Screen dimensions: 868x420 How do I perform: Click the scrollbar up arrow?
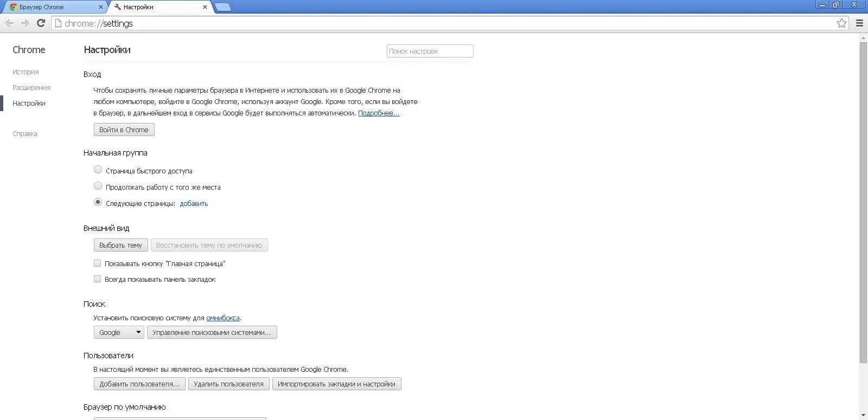click(863, 37)
